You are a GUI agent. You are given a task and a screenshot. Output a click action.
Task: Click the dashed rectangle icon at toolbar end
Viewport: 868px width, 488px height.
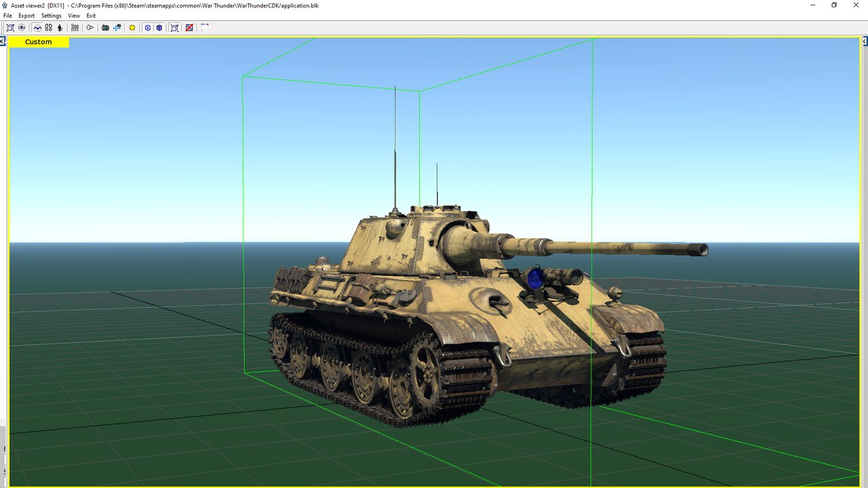[204, 28]
